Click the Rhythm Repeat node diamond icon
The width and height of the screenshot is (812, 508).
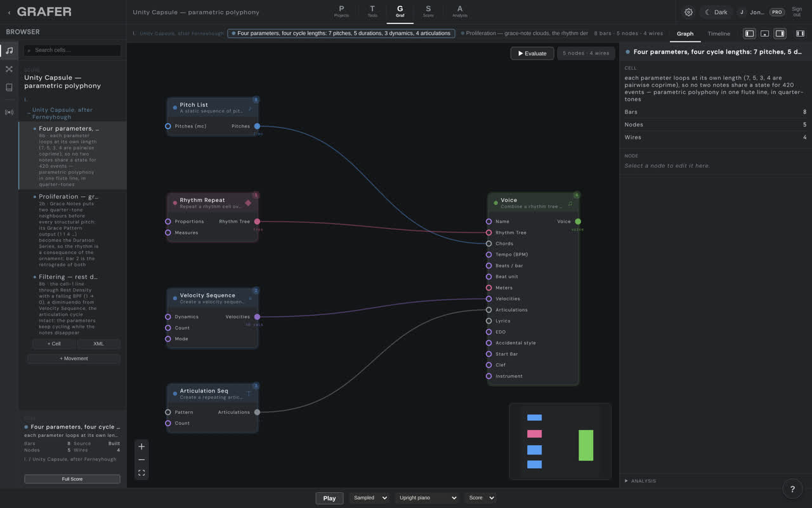(248, 203)
